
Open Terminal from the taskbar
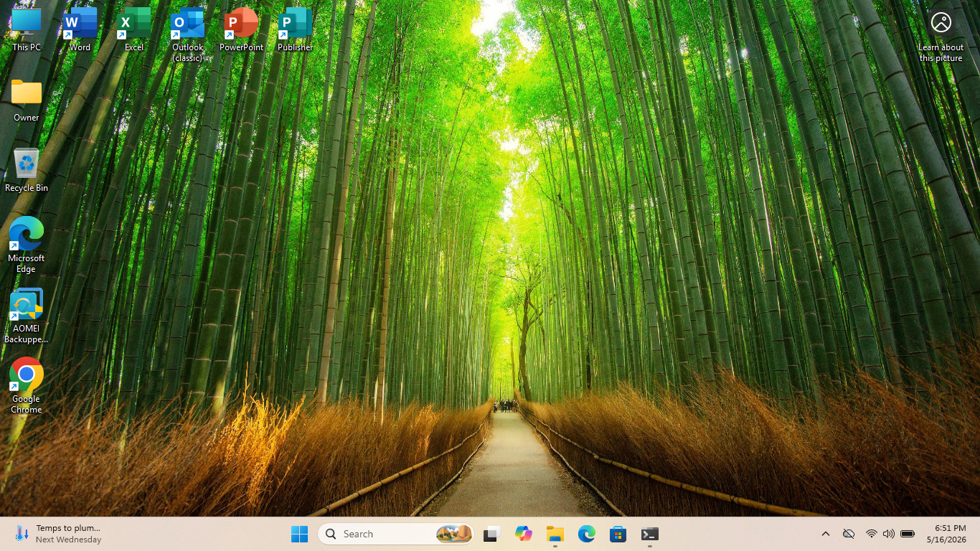(x=650, y=534)
